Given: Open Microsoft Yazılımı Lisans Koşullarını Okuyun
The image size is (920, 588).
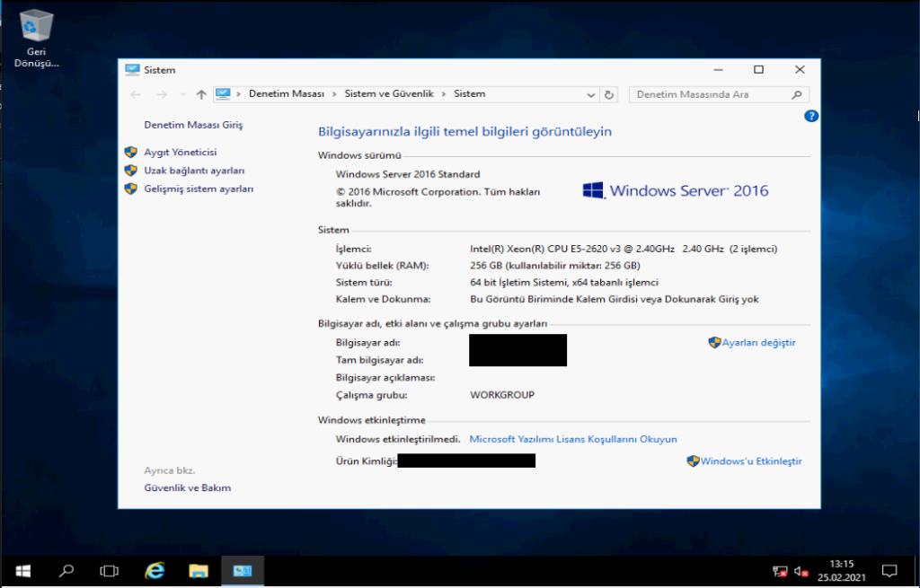Looking at the screenshot, I should coord(573,439).
